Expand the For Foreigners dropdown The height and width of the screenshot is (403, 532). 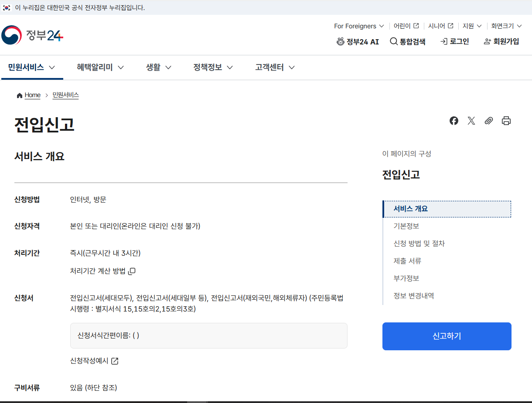point(358,26)
